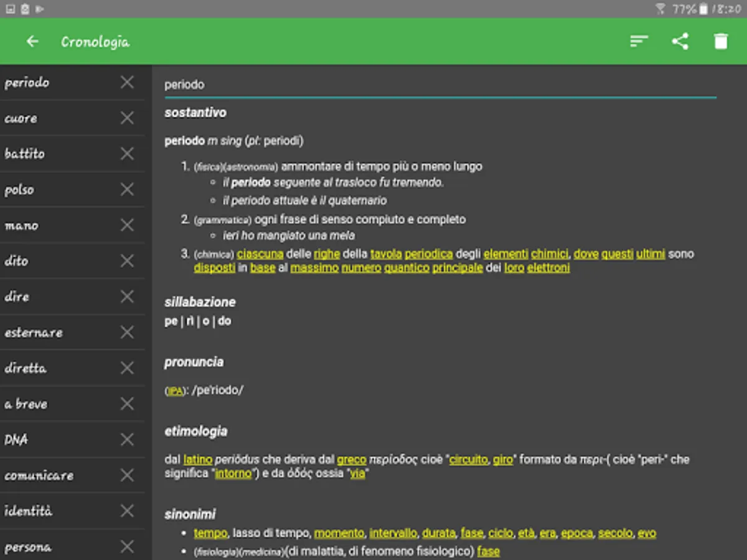
Task: Open the 'tempo' synonym link
Action: point(210,533)
